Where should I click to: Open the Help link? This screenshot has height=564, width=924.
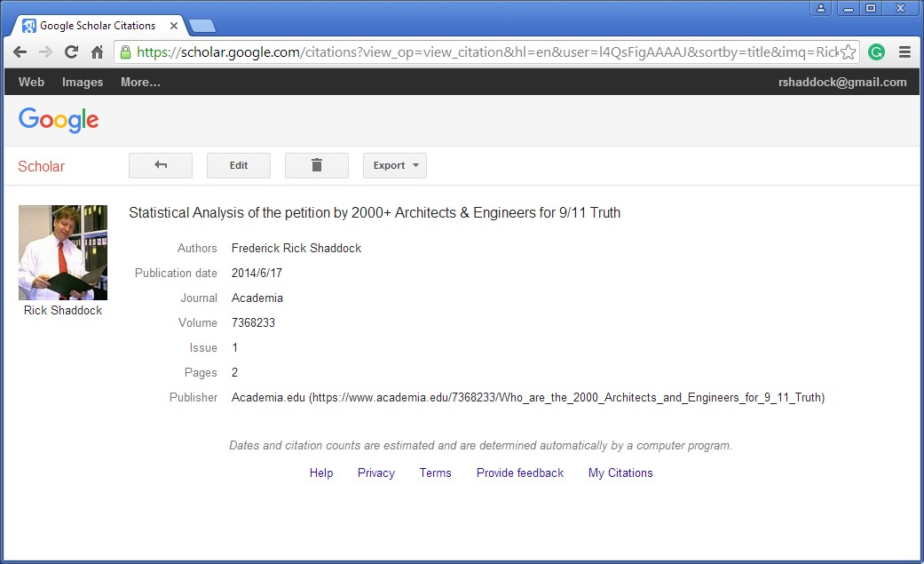(x=321, y=473)
